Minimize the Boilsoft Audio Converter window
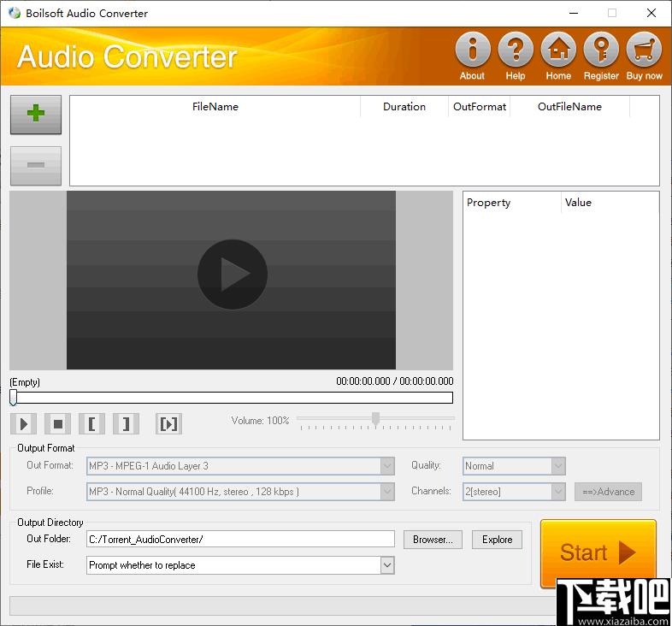Viewport: 672px width, 626px height. (x=574, y=13)
